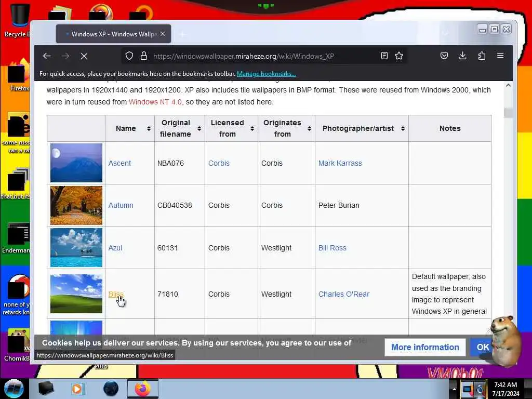
Task: Open the taskbar clock showing 7:42 AM
Action: point(506,389)
